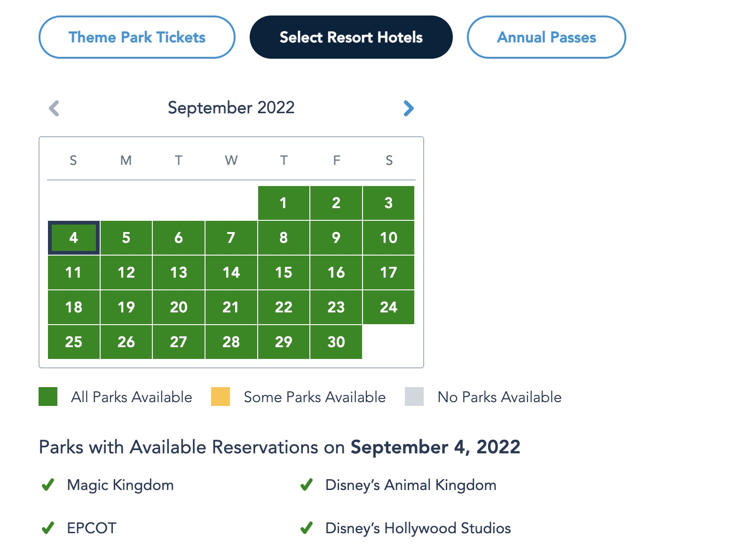Select September 1 on the calendar
742x560 pixels.
point(284,203)
